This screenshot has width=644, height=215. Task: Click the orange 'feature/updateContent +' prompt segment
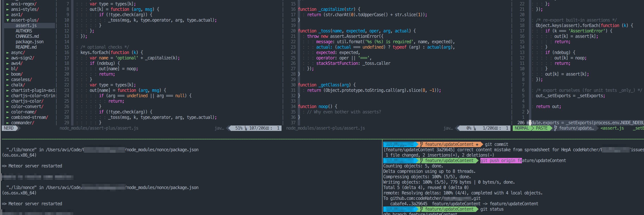coord(452,144)
